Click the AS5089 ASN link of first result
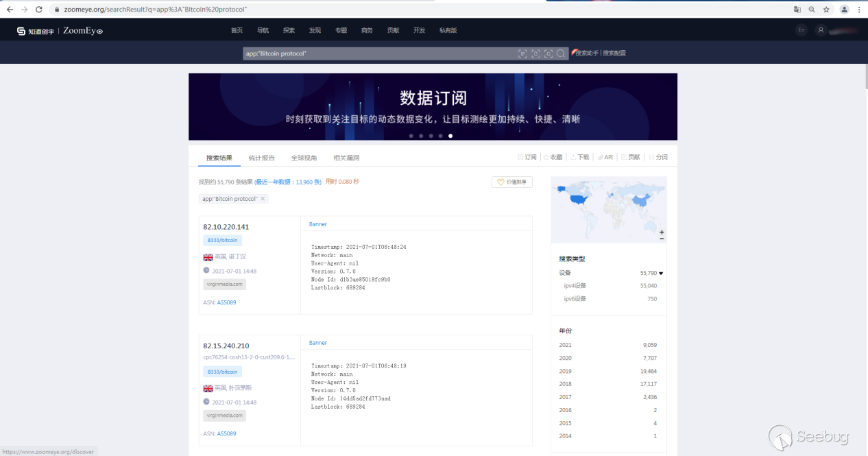The width and height of the screenshot is (868, 456). [226, 302]
